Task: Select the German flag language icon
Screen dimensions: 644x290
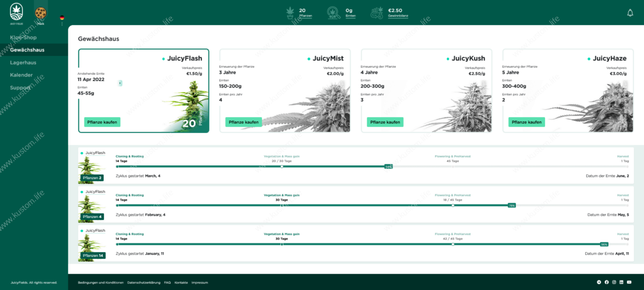Action: tap(62, 18)
